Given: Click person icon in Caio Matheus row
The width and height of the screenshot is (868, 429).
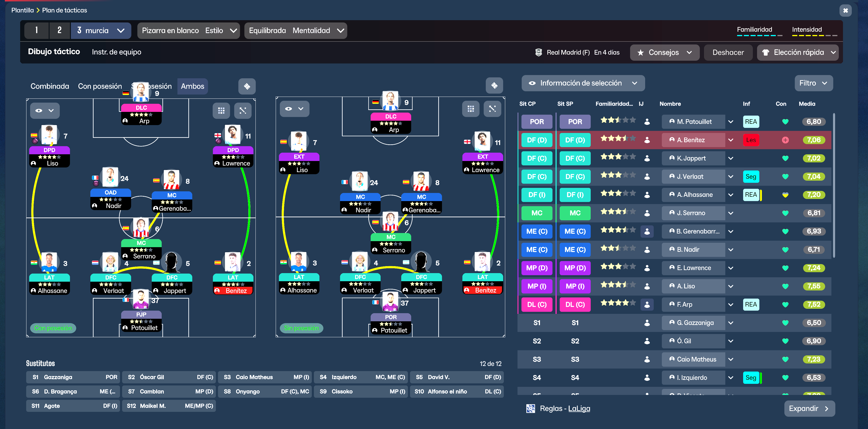Looking at the screenshot, I should pyautogui.click(x=647, y=360).
